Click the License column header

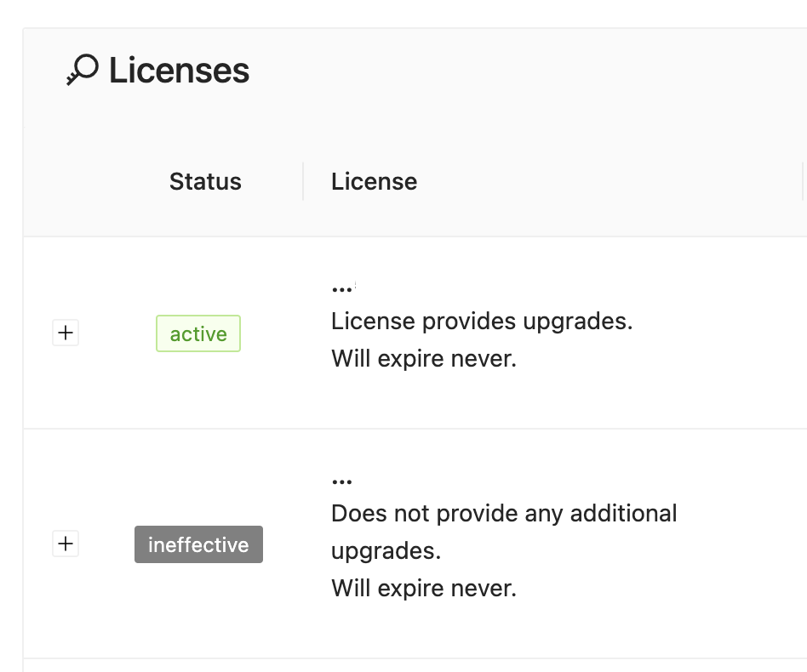click(x=374, y=181)
